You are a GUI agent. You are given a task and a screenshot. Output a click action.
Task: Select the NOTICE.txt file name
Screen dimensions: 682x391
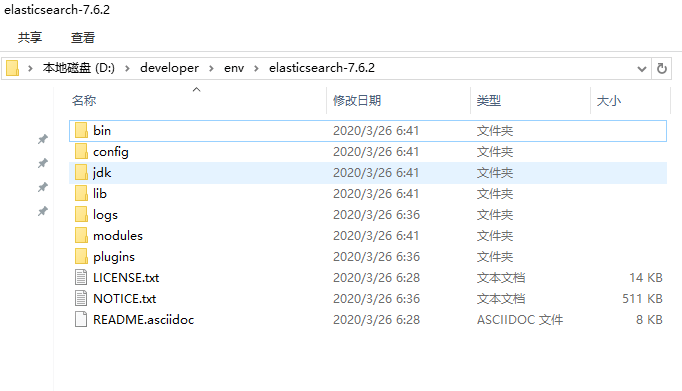[124, 298]
